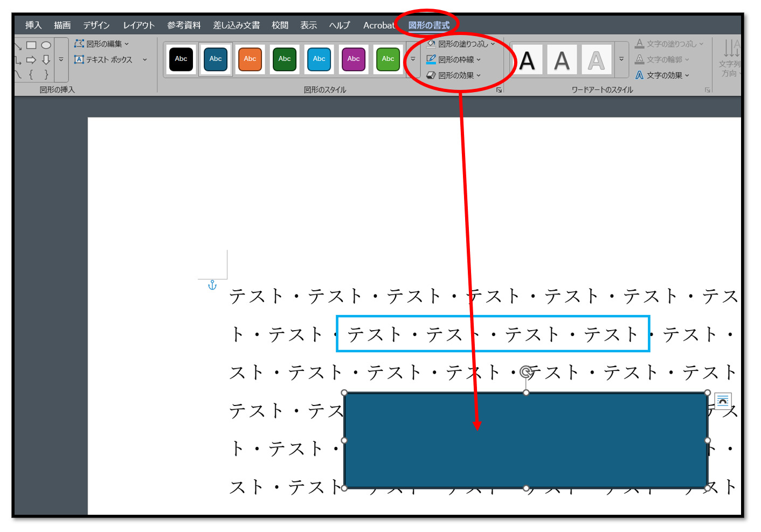Select the oval shape in the shapes gallery
The height and width of the screenshot is (532, 761).
coord(46,45)
